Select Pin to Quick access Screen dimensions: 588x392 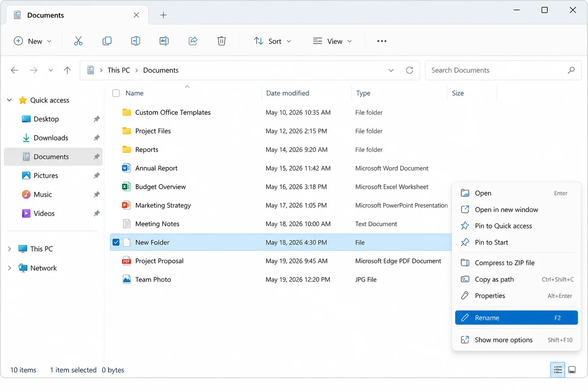coord(516,226)
